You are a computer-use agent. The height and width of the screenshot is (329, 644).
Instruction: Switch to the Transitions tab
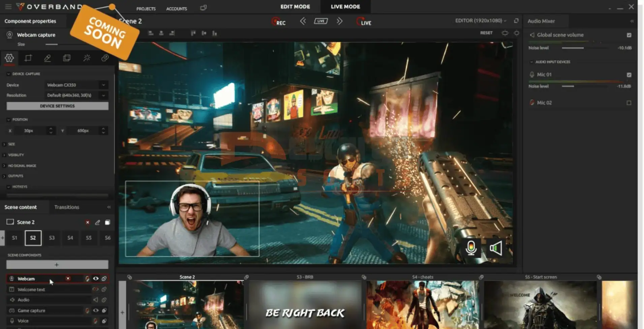click(67, 207)
